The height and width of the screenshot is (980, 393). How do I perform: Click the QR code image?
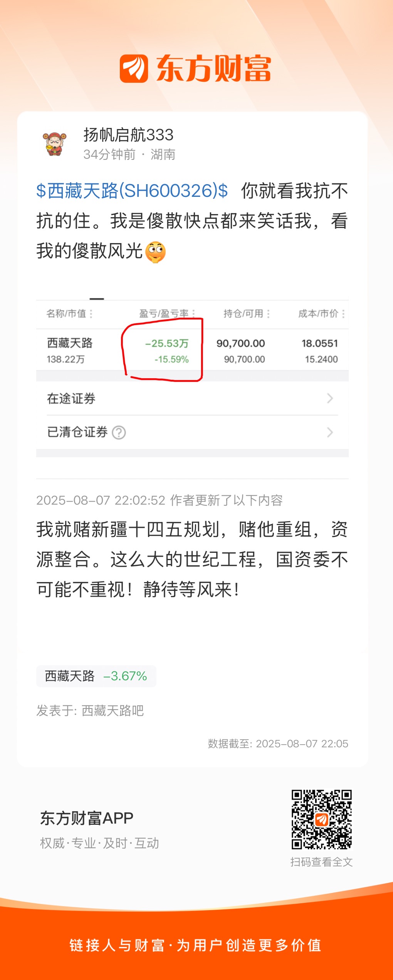(321, 819)
